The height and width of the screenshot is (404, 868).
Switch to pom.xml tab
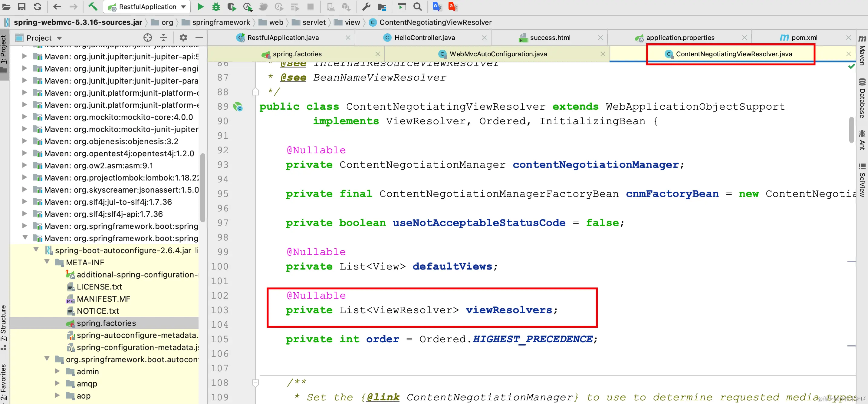(804, 38)
